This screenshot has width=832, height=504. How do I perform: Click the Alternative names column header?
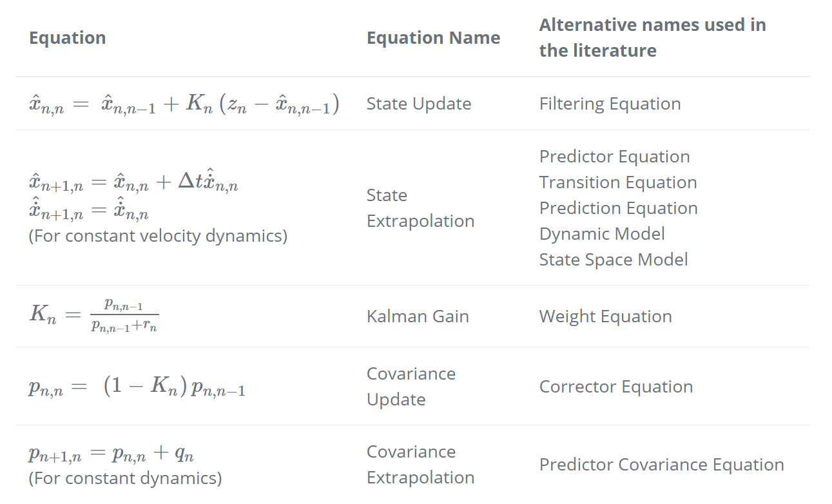click(652, 38)
